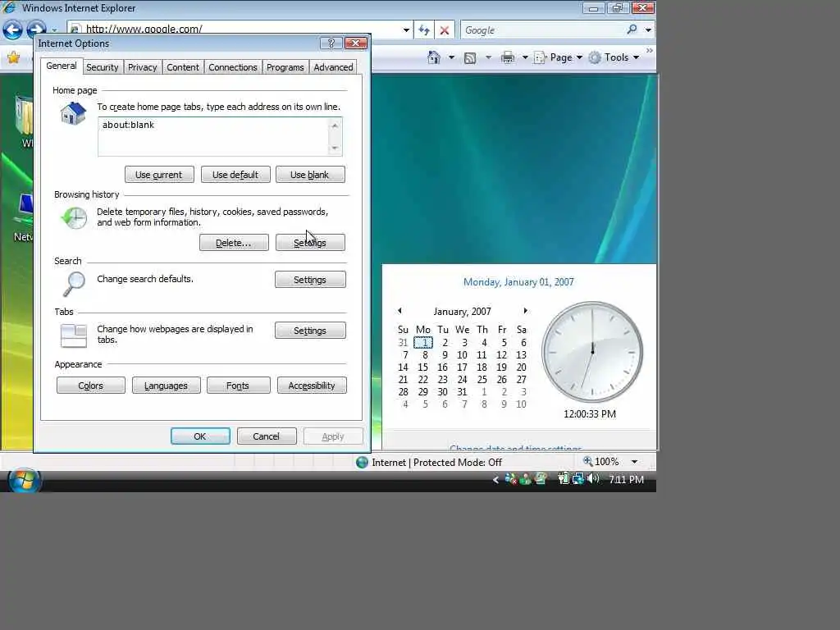Click the 12:00:33 PM digital time text
Viewport: 840px width, 630px height.
click(x=590, y=413)
